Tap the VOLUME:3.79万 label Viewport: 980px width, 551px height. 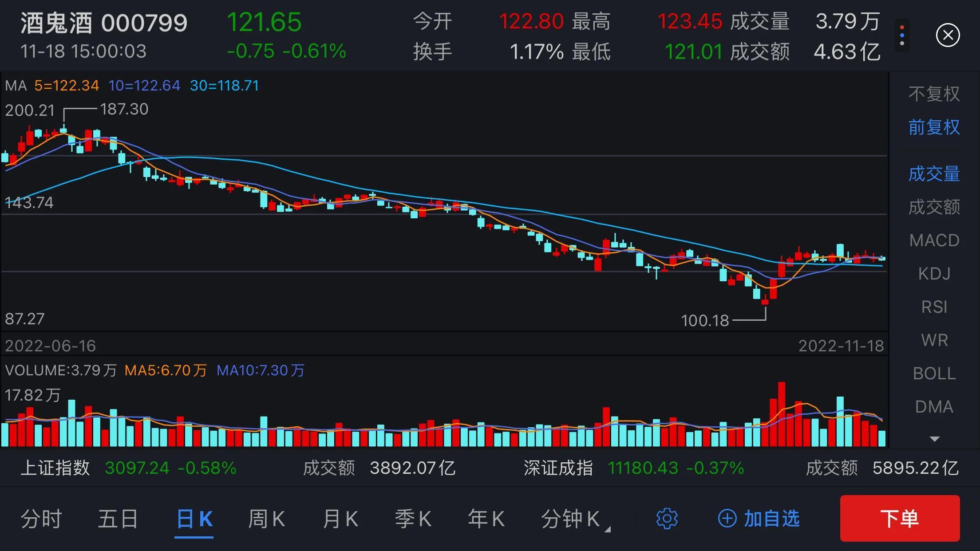tap(61, 370)
